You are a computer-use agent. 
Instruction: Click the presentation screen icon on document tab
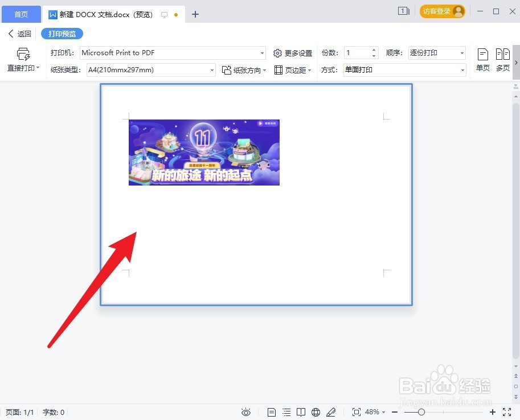coord(164,15)
